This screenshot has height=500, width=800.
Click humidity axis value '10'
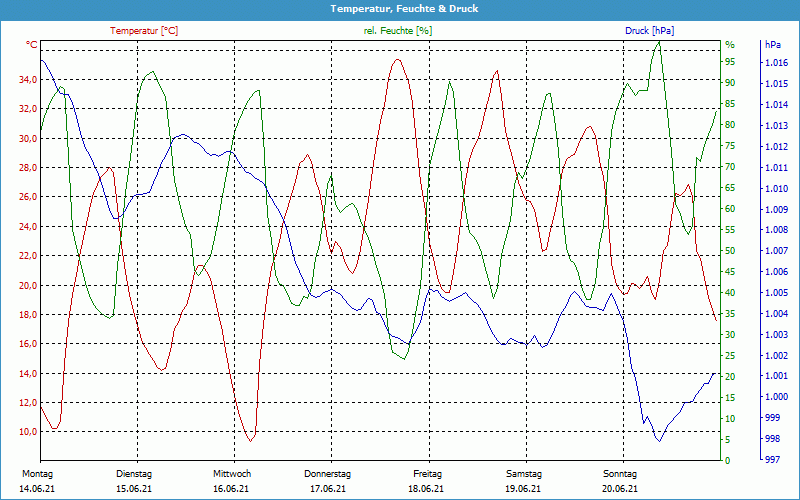[730, 418]
